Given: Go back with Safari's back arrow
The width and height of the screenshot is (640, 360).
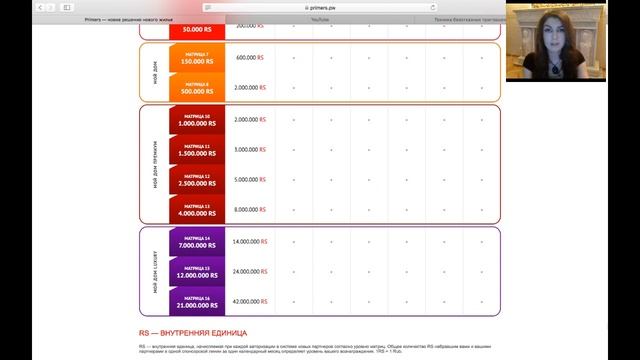Looking at the screenshot, I should point(40,7).
